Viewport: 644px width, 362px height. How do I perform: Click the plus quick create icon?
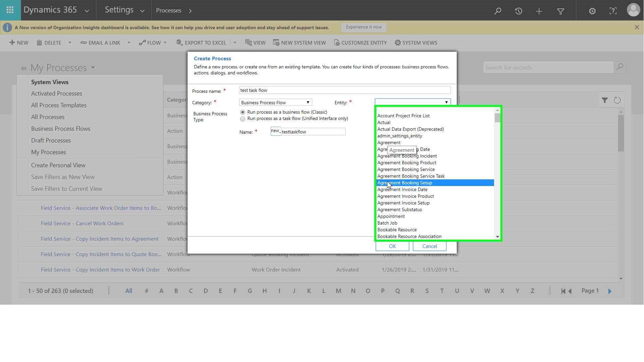539,11
